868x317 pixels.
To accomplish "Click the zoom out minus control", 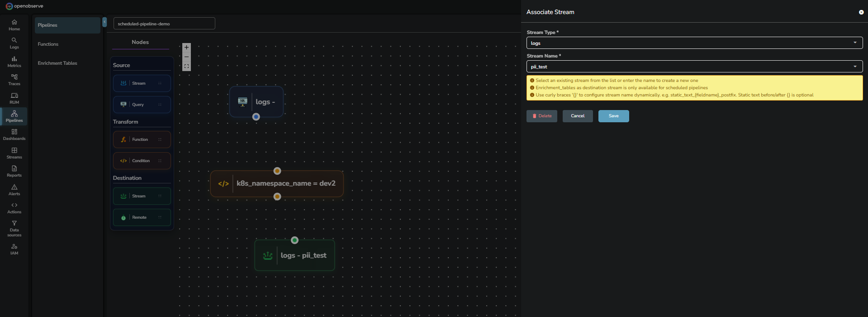I will [186, 57].
